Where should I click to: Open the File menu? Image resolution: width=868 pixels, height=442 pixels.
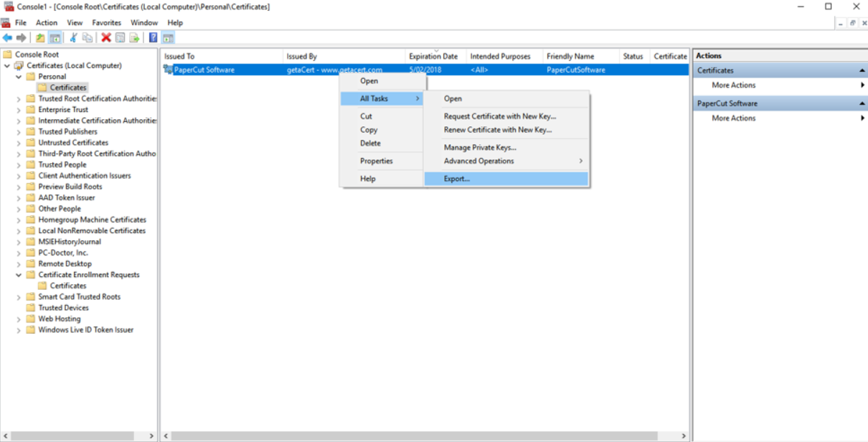click(x=21, y=23)
